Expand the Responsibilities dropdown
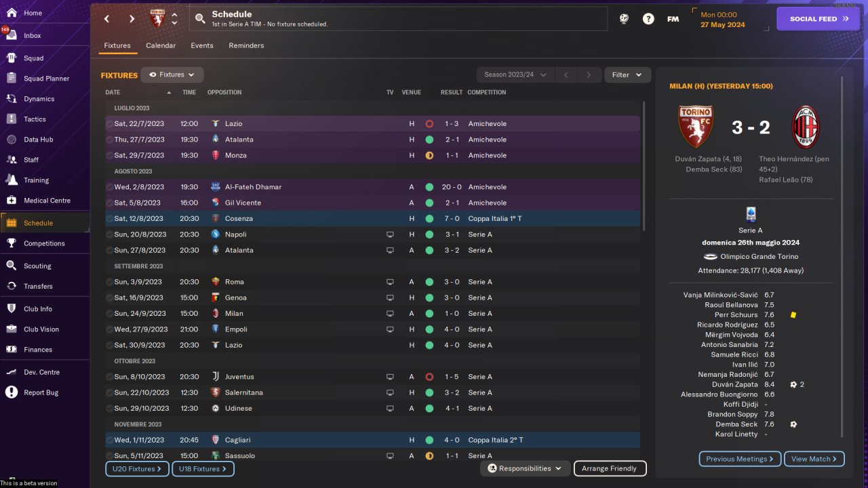Image resolution: width=868 pixels, height=488 pixels. point(525,468)
